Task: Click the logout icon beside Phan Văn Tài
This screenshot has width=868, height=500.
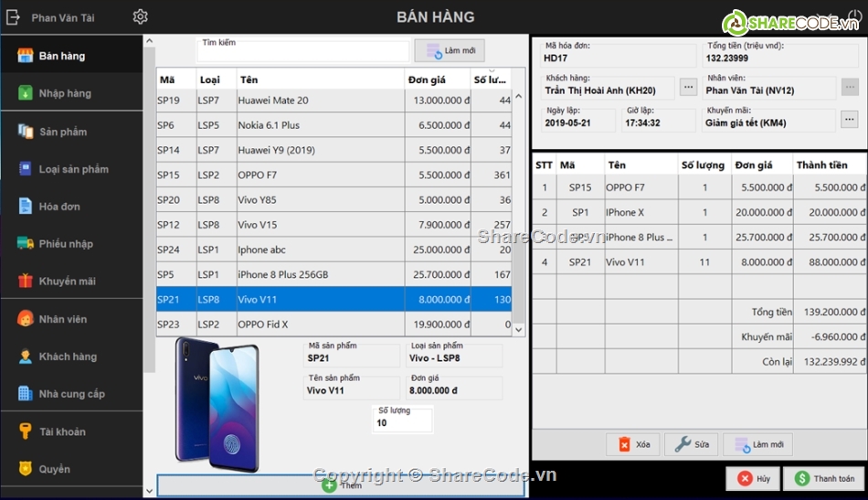Action: click(x=14, y=16)
